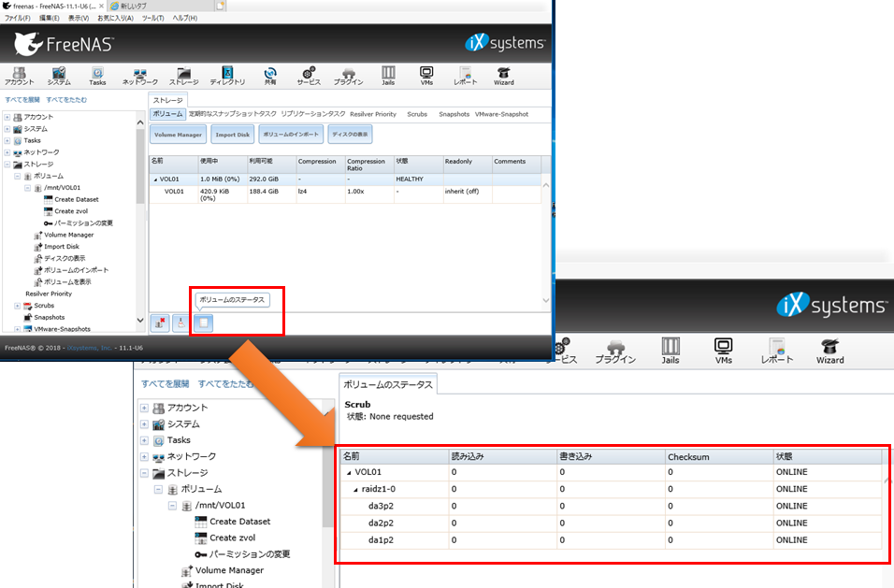The image size is (894, 588).
Task: Open レポート in lower screenshot's toolbar
Action: tap(777, 351)
